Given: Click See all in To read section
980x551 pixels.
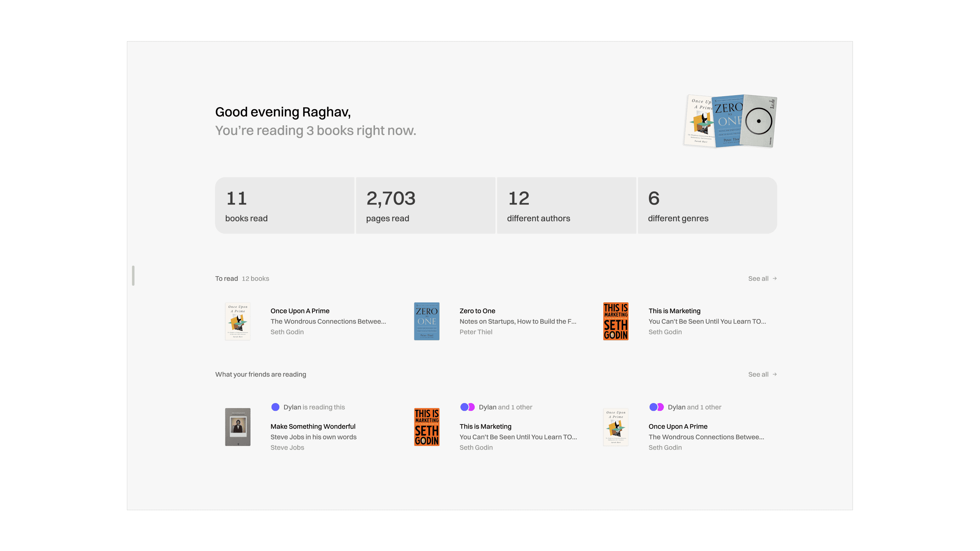Looking at the screenshot, I should point(758,278).
